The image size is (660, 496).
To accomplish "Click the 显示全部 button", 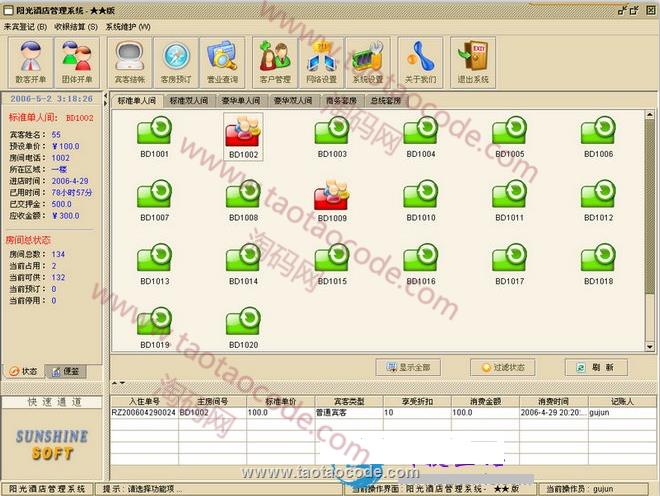I will pyautogui.click(x=407, y=368).
